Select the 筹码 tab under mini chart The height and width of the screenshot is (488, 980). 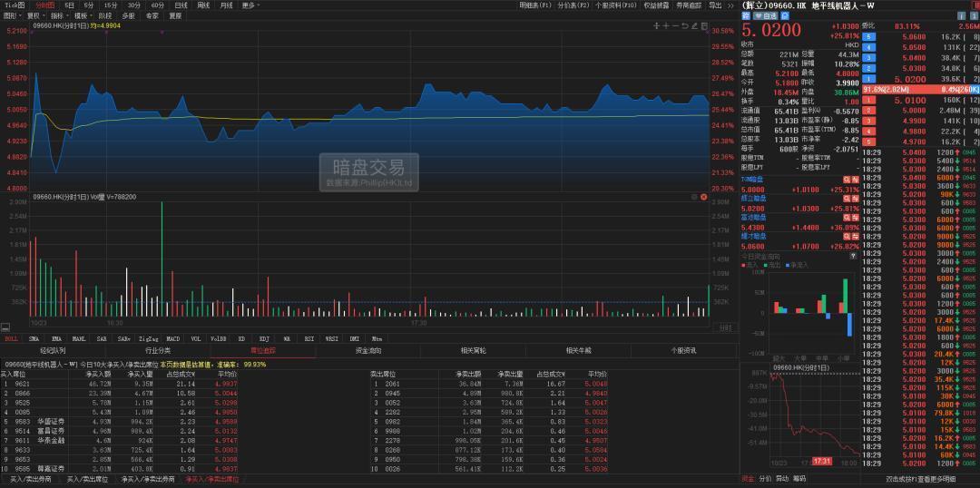click(x=799, y=479)
